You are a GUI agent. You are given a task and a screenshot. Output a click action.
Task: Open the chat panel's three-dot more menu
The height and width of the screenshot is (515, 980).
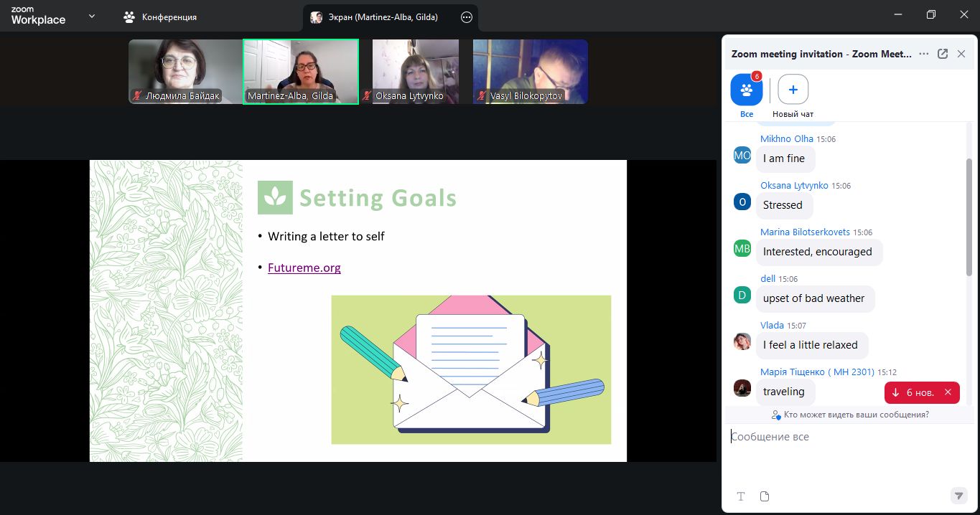click(924, 54)
